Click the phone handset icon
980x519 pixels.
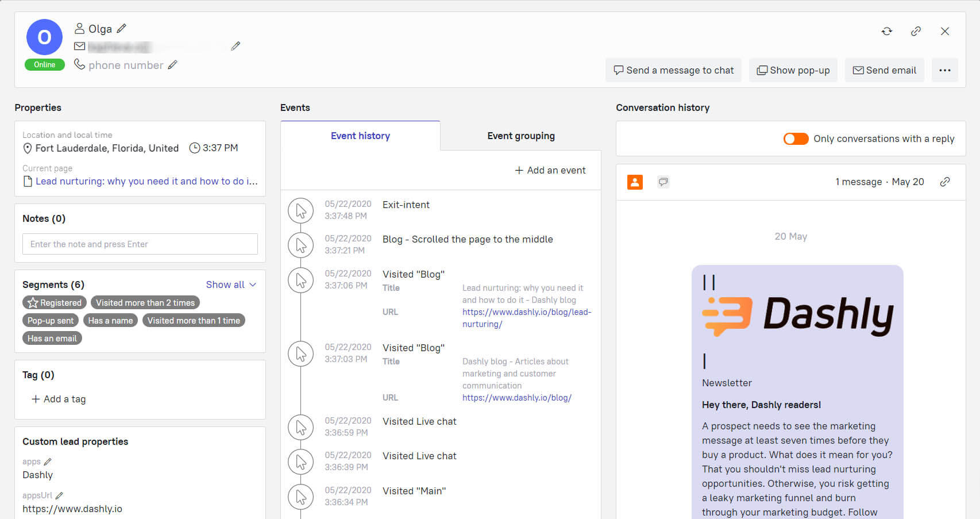click(x=80, y=64)
